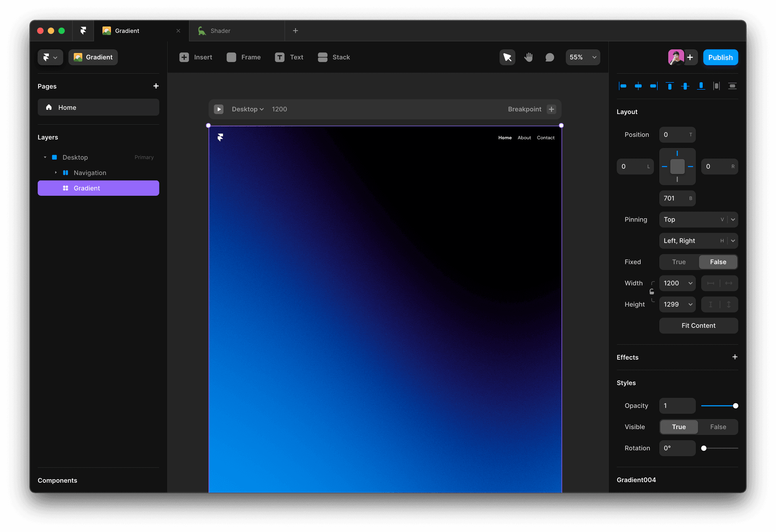
Task: Click the Insert plus icon
Action: click(184, 57)
